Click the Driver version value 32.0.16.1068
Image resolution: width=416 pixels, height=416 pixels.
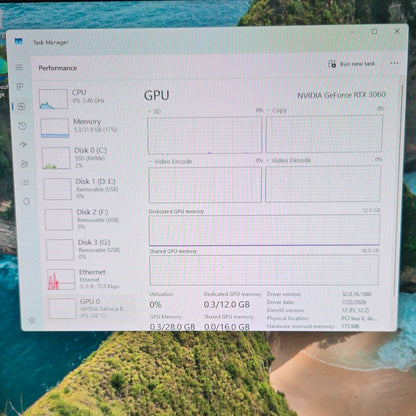tap(357, 294)
